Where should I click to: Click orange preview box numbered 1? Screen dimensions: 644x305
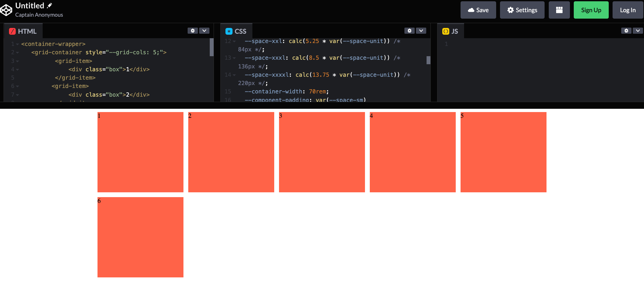coord(140,152)
